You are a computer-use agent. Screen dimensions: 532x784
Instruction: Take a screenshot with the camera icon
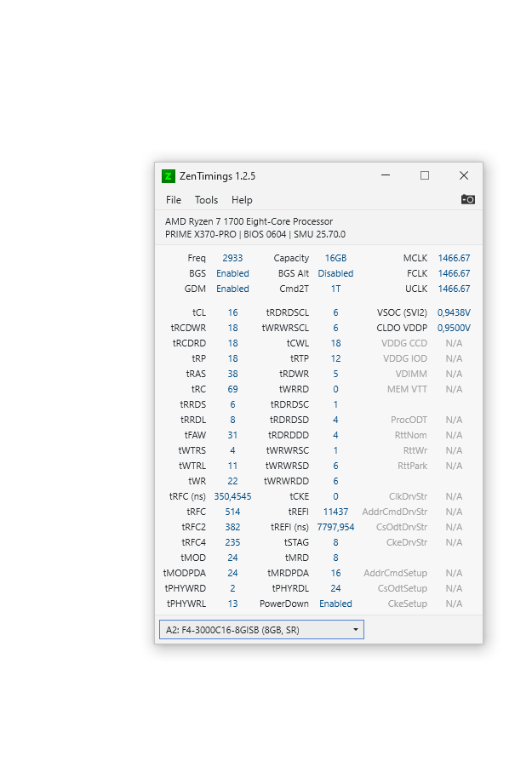467,199
